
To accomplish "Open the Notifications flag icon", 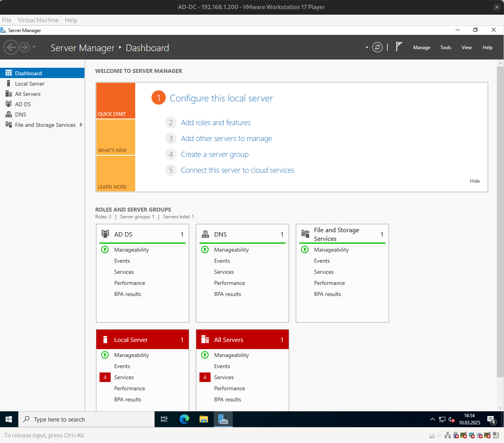I will click(x=399, y=47).
